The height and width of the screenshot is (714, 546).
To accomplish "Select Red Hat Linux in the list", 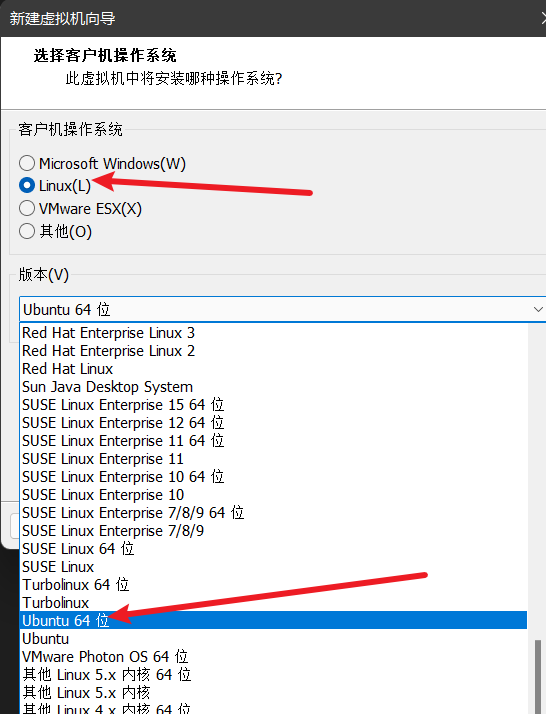I will pyautogui.click(x=273, y=369).
